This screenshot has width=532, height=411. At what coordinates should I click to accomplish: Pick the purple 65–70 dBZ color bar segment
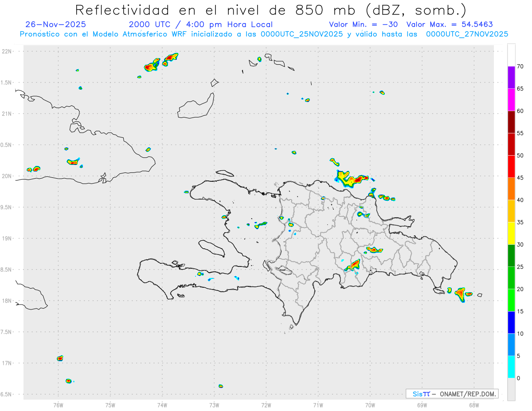[511, 77]
